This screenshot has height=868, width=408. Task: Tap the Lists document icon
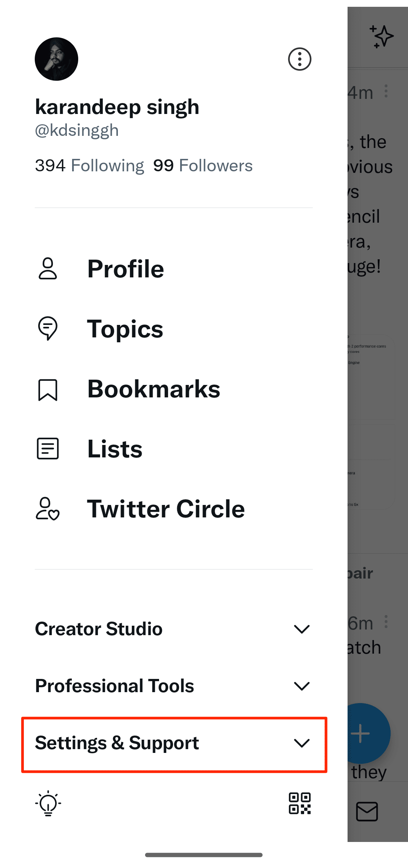(48, 449)
